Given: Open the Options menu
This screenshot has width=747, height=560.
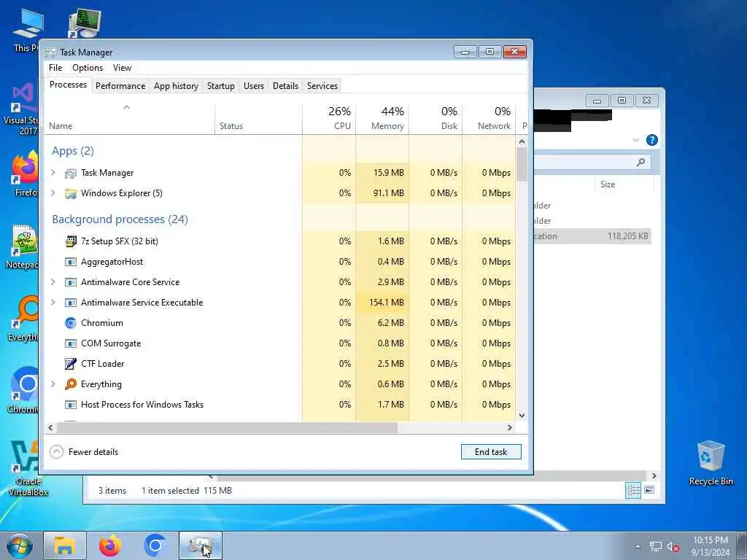Looking at the screenshot, I should [x=88, y=68].
